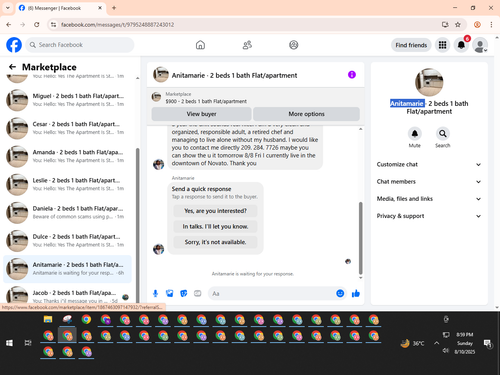The height and width of the screenshot is (375, 500).
Task: Open taskbar volume icon
Action: coord(446,350)
